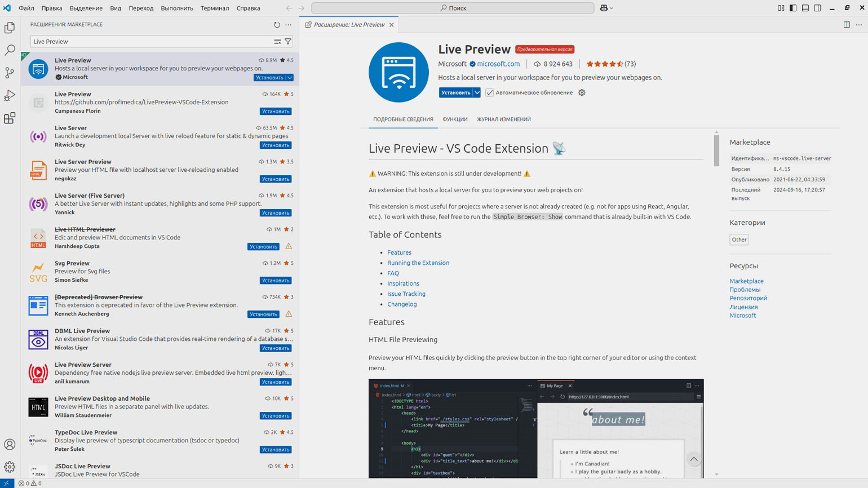Click the Live Preview extension logo
This screenshot has height=488, width=868.
[x=398, y=72]
